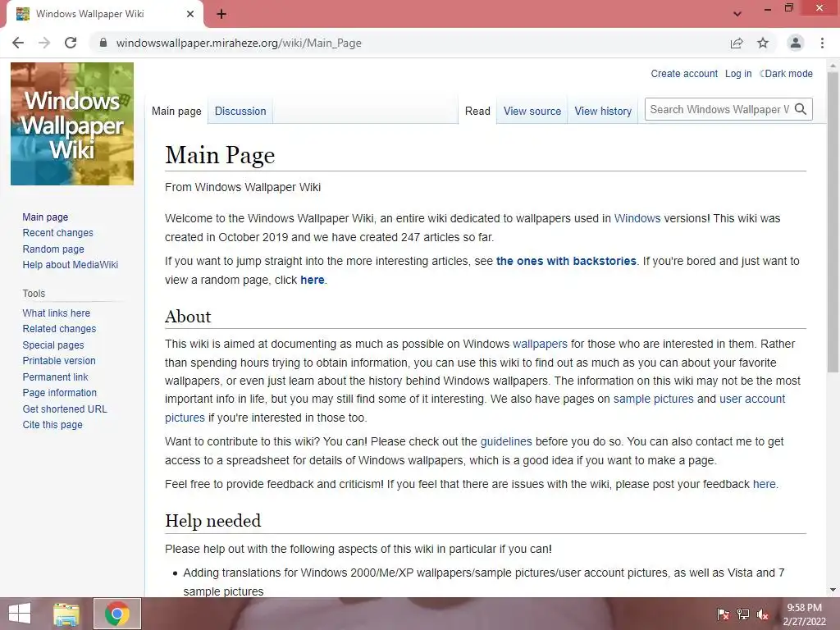Screen dimensions: 840x630
Task: Click the Action Center flag tray icon
Action: pyautogui.click(x=724, y=614)
